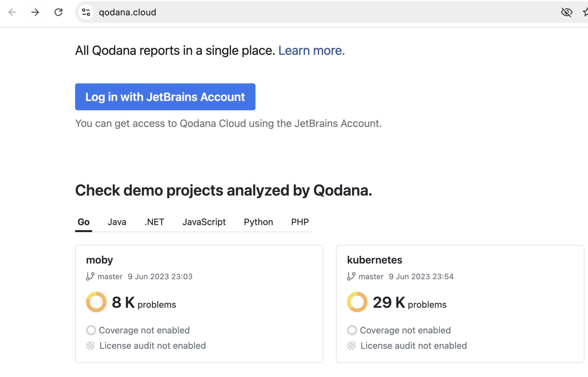Click the qodana.cloud address bar

(x=289, y=12)
